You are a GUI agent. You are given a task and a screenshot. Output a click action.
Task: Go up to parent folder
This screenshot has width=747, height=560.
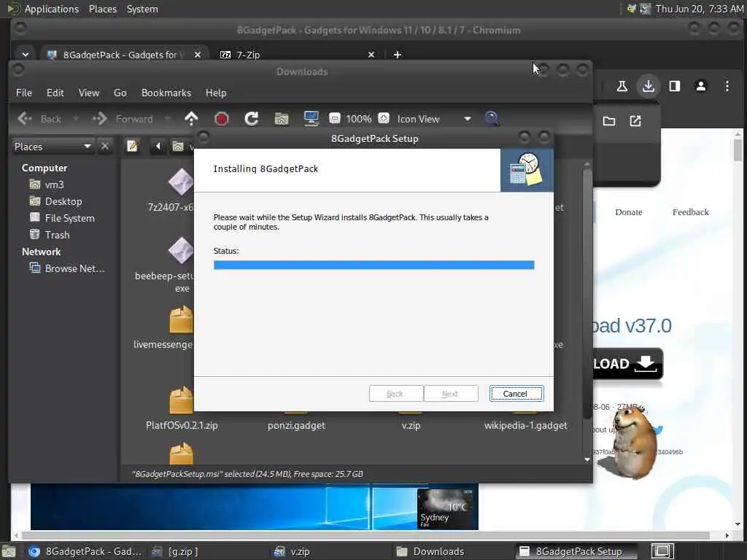tap(191, 119)
